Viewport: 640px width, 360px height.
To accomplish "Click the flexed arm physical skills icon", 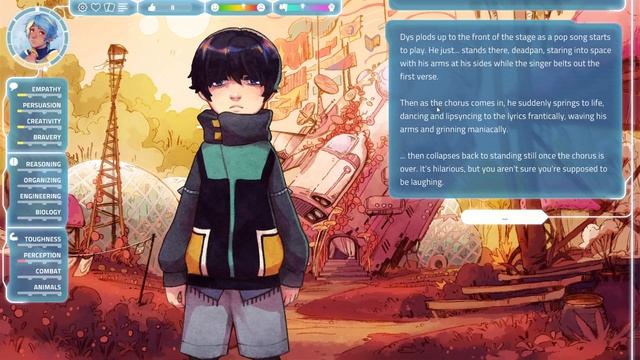I will (x=13, y=237).
